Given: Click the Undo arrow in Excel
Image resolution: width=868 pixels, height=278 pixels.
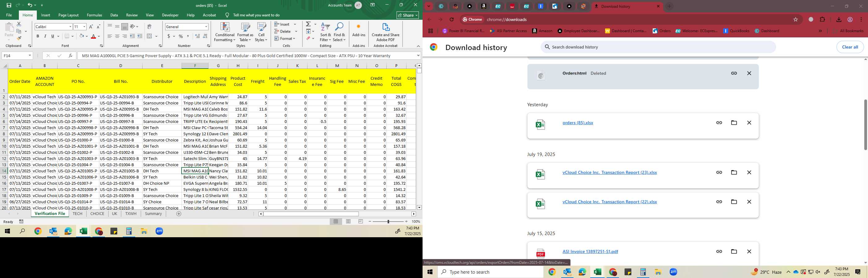Looking at the screenshot, I should pyautogui.click(x=30, y=5).
